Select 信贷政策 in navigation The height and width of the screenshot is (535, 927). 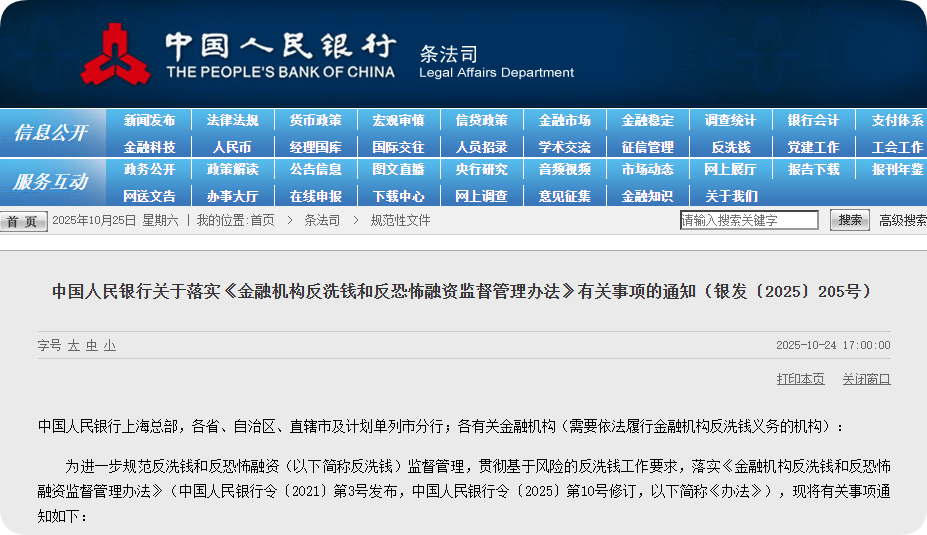[481, 120]
